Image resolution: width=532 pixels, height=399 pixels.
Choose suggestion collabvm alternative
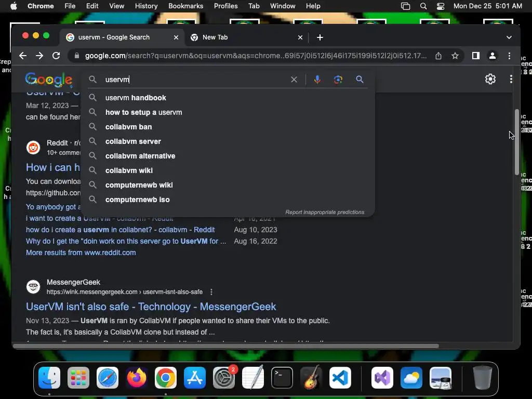pyautogui.click(x=228, y=156)
